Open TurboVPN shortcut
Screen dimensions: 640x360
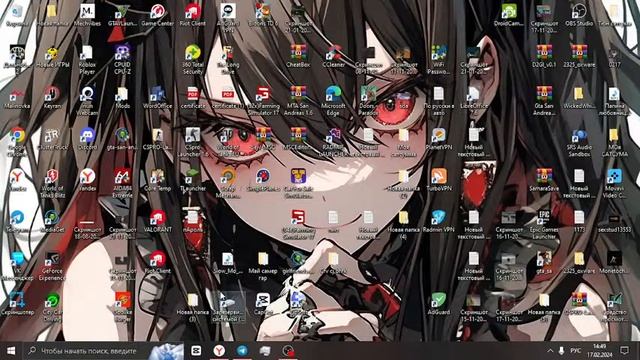pyautogui.click(x=439, y=180)
